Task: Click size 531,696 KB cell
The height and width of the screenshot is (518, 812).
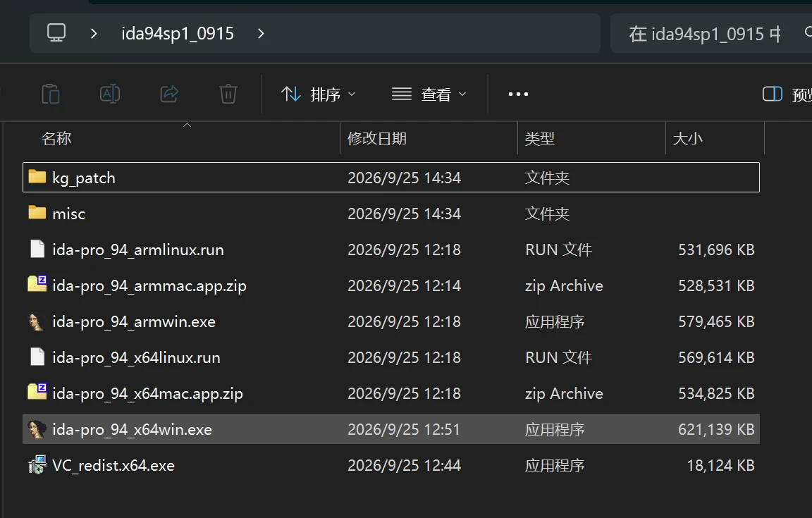Action: (716, 249)
